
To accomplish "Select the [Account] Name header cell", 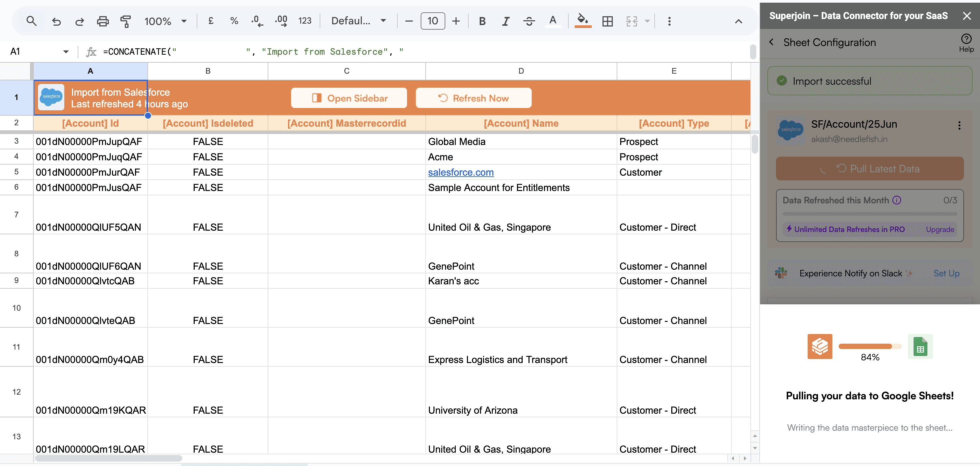I will coord(521,123).
